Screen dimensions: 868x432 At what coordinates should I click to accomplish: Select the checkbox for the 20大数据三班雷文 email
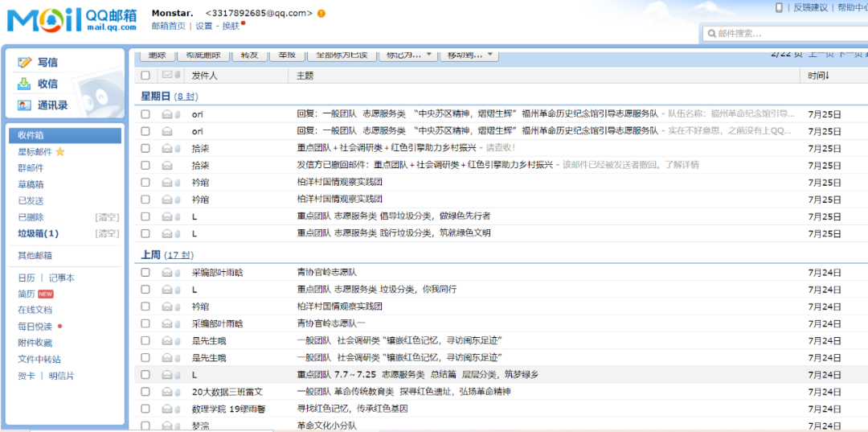[x=145, y=392]
